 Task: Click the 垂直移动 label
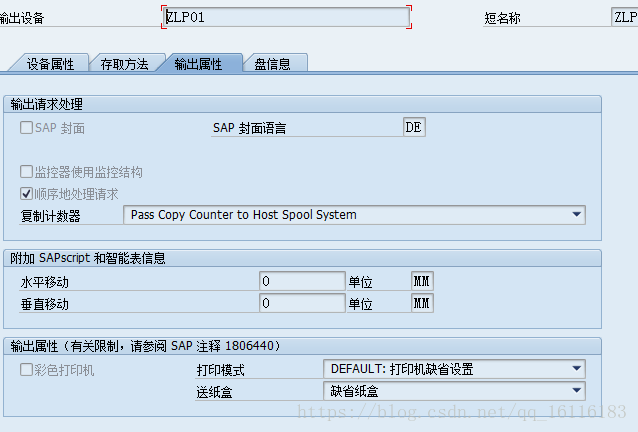(45, 304)
